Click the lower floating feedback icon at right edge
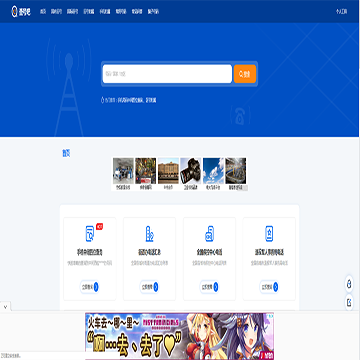The width and height of the screenshot is (360, 360). coord(349,303)
